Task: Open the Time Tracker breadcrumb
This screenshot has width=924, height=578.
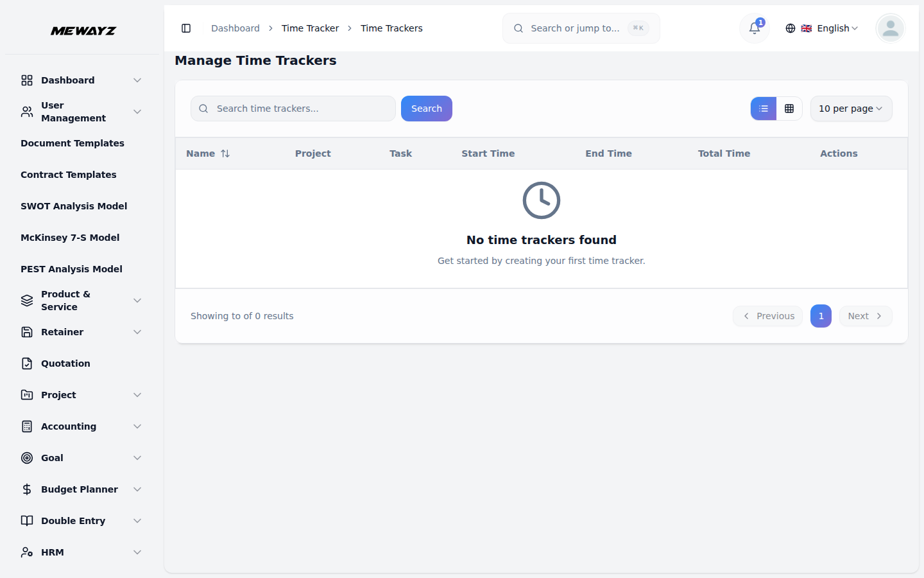Action: (x=311, y=28)
